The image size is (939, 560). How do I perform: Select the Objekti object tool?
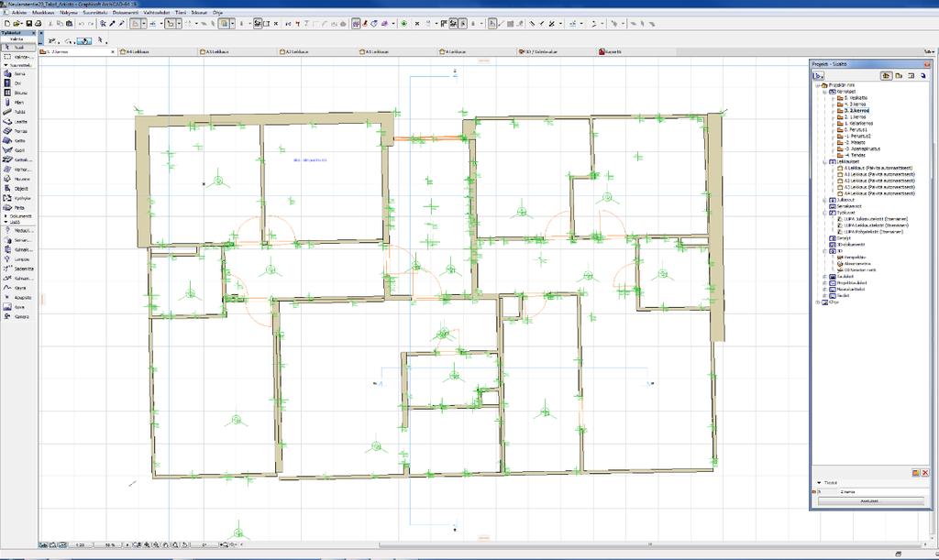click(x=18, y=189)
